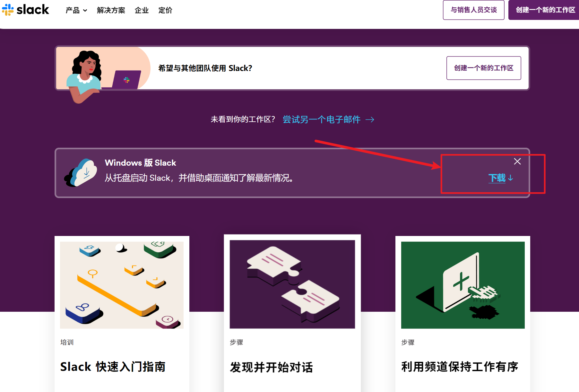
Task: Open Slack 快速入门指南 article
Action: click(x=113, y=367)
